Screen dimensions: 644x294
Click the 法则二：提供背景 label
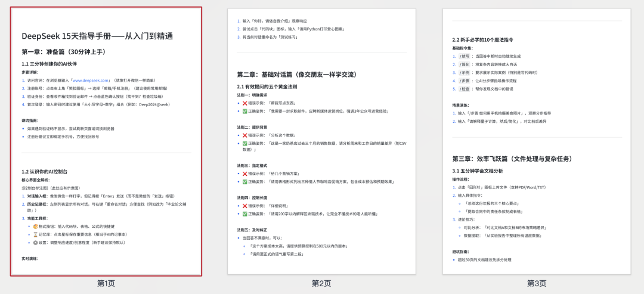tap(251, 127)
